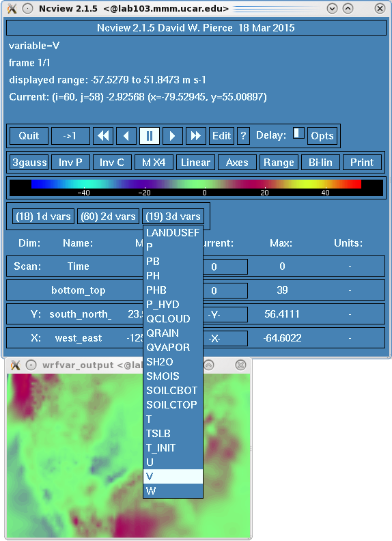The height and width of the screenshot is (541, 392).
Task: Click the max value 56.4111 text
Action: [x=282, y=314]
